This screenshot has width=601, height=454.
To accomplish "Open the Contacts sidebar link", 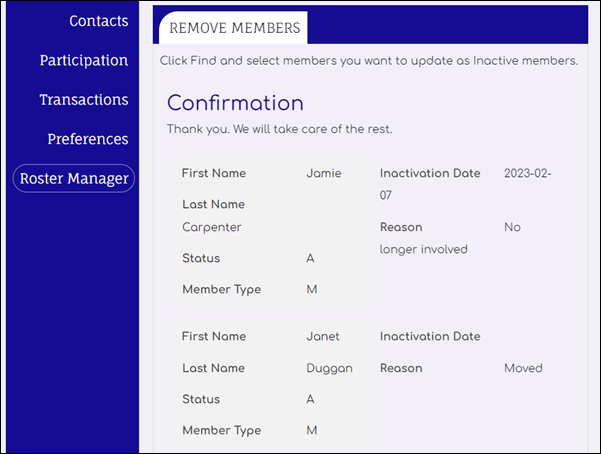I will pyautogui.click(x=98, y=21).
